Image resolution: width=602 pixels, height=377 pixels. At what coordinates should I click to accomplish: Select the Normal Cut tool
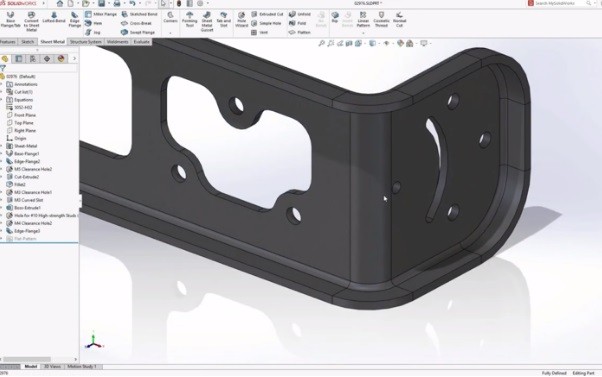pyautogui.click(x=399, y=19)
